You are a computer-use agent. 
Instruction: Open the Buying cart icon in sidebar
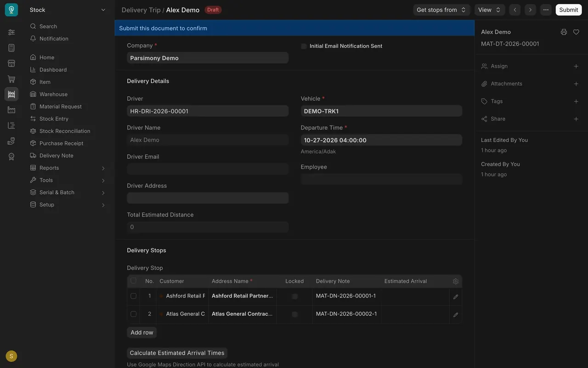(11, 79)
